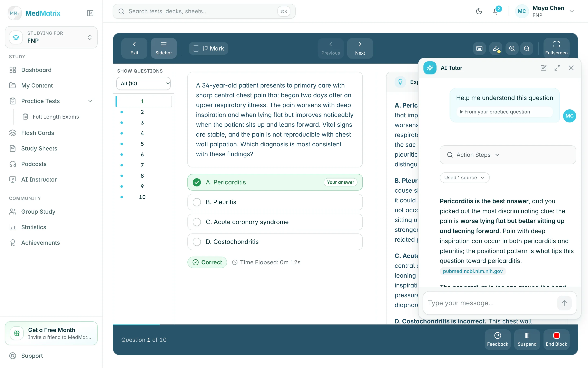
Task: Click the search tests, decks, sheets box
Action: (x=204, y=11)
